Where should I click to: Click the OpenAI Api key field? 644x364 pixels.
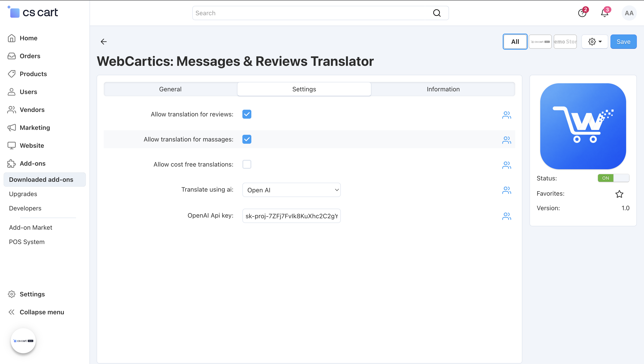(x=292, y=216)
